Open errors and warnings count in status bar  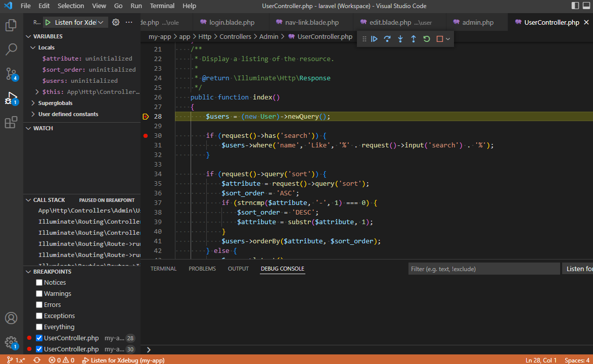pos(61,360)
